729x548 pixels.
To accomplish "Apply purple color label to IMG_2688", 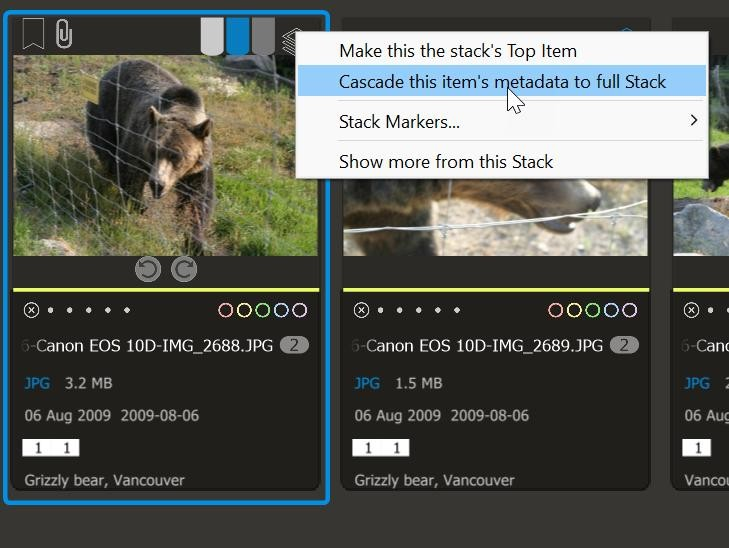I will click(299, 310).
